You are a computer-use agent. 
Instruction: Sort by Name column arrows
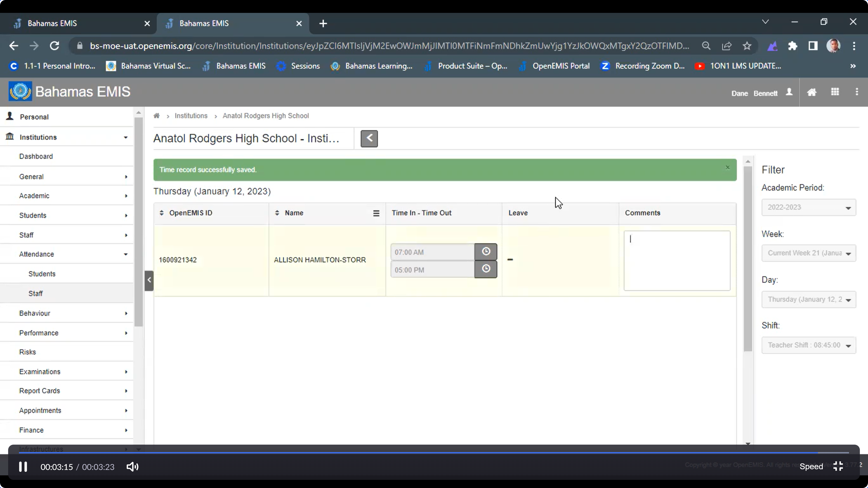click(x=277, y=213)
